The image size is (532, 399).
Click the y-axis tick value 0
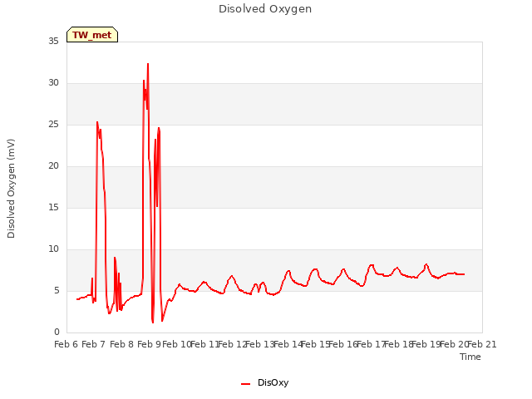click(57, 332)
